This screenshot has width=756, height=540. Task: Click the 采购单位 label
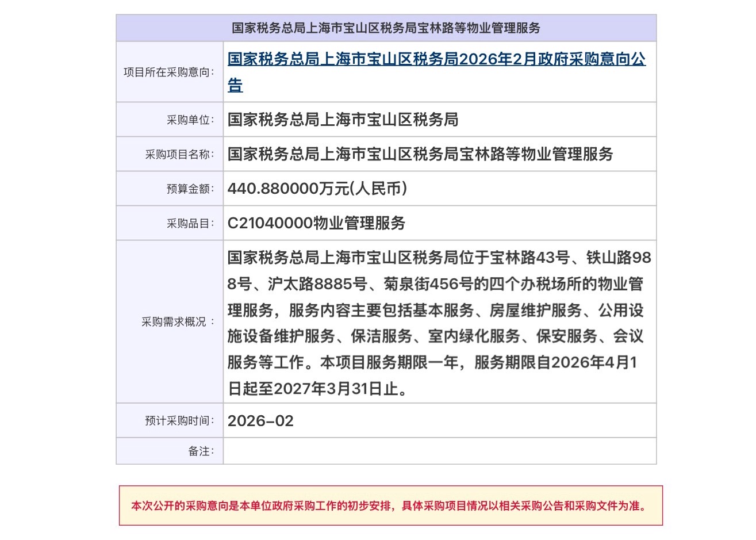tap(190, 120)
